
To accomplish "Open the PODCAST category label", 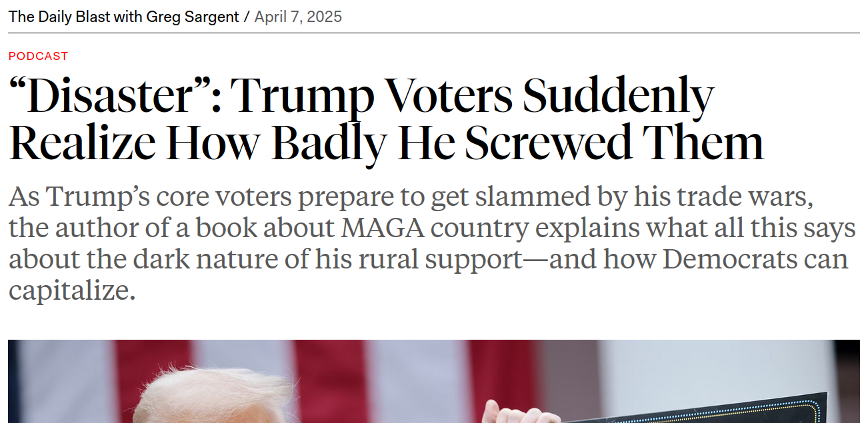I will pos(38,56).
